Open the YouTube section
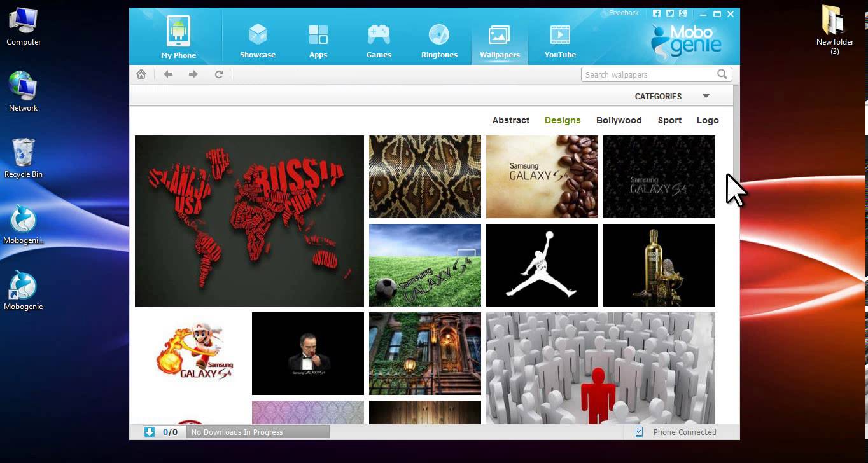868x463 pixels. [x=560, y=40]
